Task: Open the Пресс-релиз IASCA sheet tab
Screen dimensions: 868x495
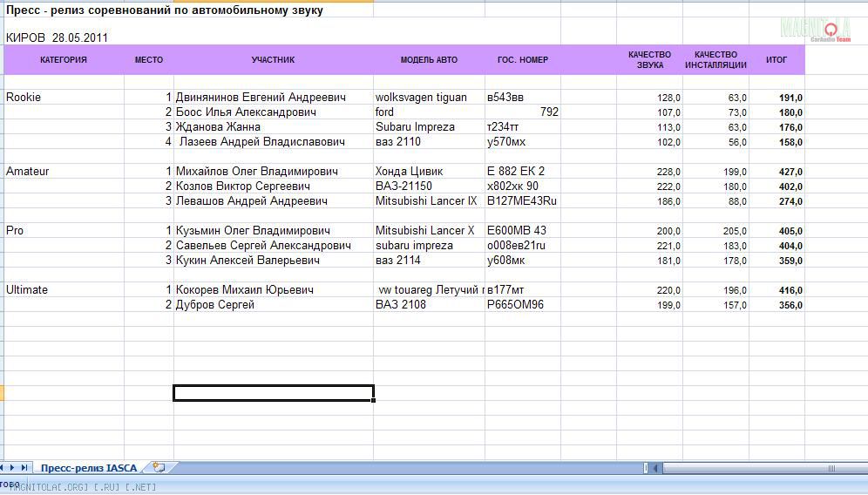Action: pos(88,468)
